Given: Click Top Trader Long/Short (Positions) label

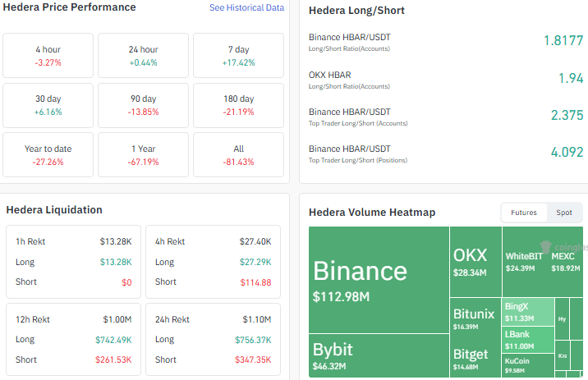Looking at the screenshot, I should point(358,160).
